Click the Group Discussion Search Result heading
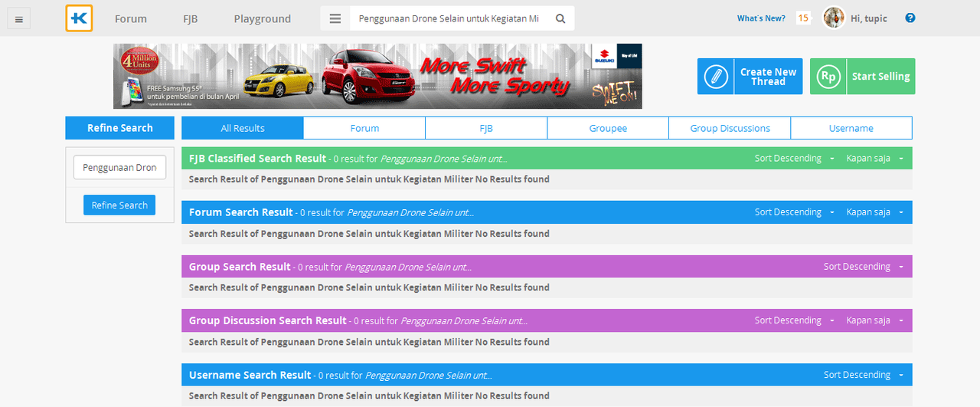This screenshot has width=980, height=407. [x=268, y=320]
